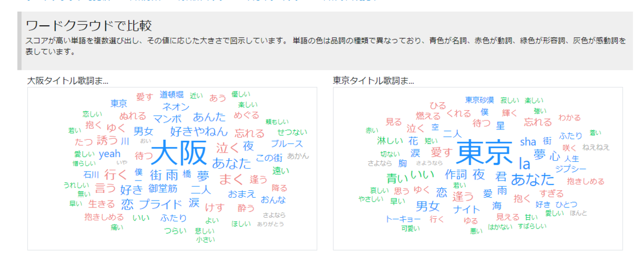The width and height of the screenshot is (644, 272).
Task: Click the word あんた
Action: pyautogui.click(x=209, y=117)
